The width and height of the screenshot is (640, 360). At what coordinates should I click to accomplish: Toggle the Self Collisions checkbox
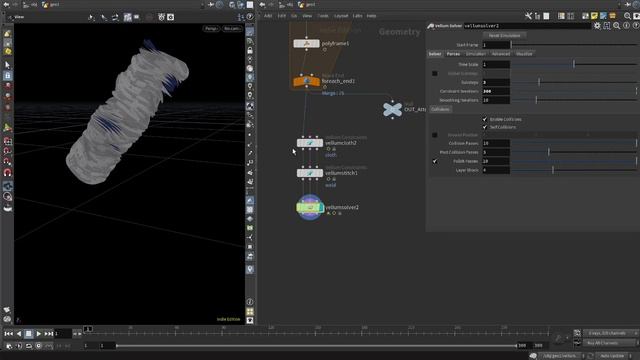(x=484, y=127)
